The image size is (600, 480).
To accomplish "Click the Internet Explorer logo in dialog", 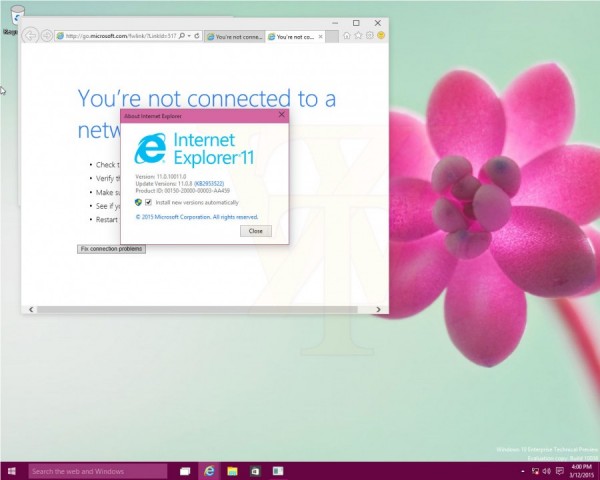I will pos(150,149).
